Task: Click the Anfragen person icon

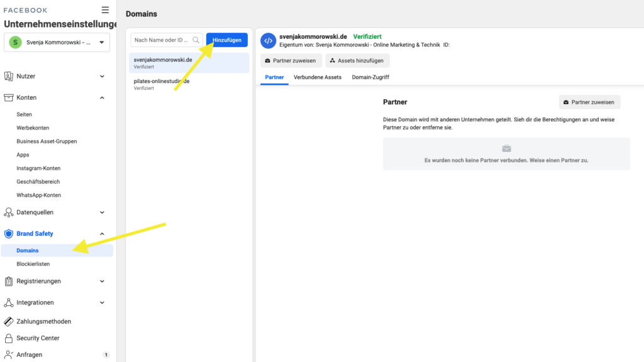Action: [x=8, y=354]
